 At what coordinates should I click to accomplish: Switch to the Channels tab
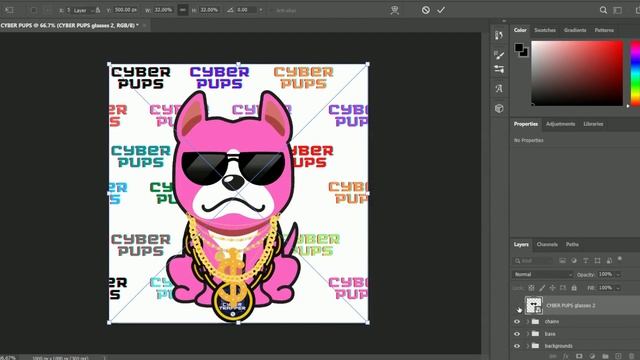tap(547, 244)
